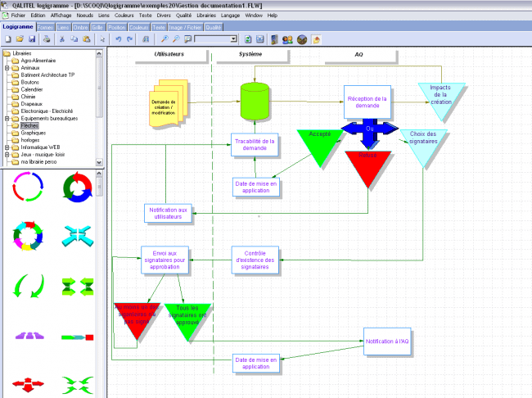Image resolution: width=532 pixels, height=398 pixels.
Task: Expand the Informatique WEB folder
Action: [7, 147]
